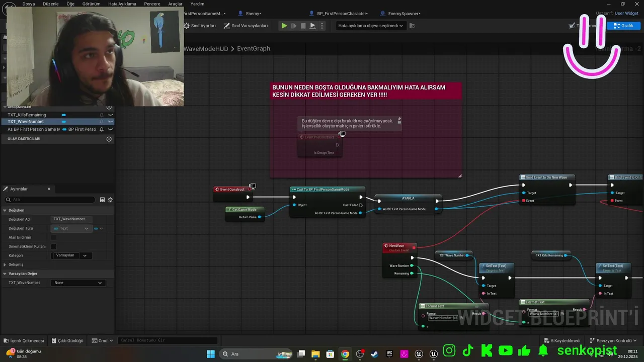Viewport: 644px width, 362px height.
Task: Open play options three-dot menu
Action: pos(322,26)
